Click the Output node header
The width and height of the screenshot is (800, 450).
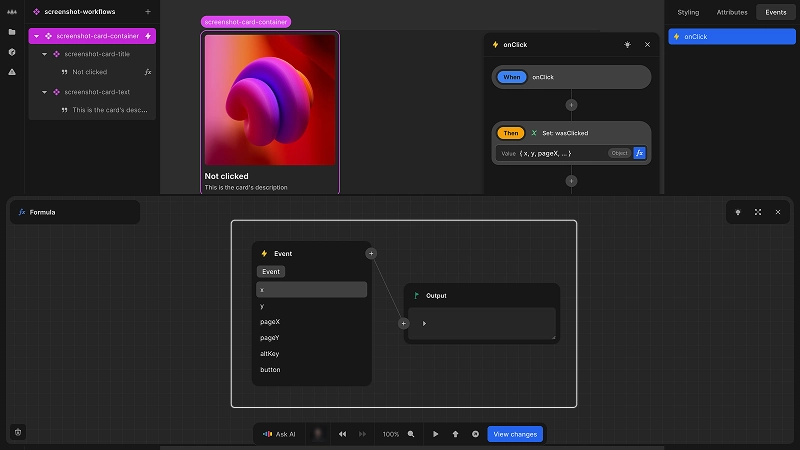point(482,296)
